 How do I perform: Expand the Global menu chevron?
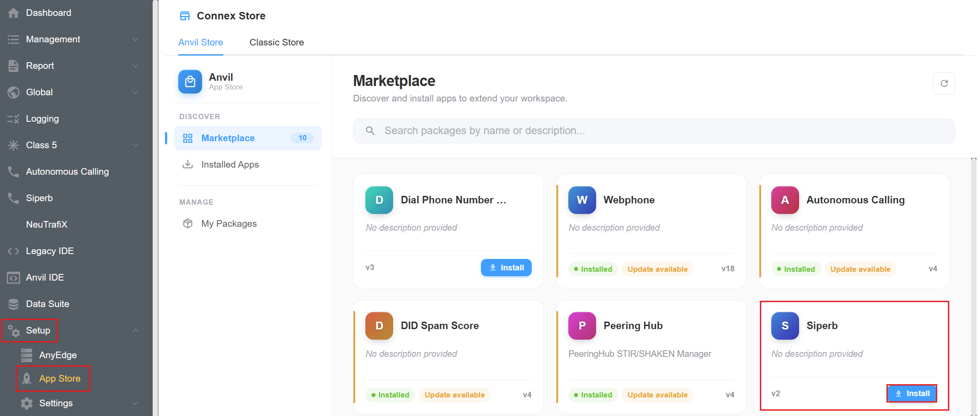coord(135,92)
